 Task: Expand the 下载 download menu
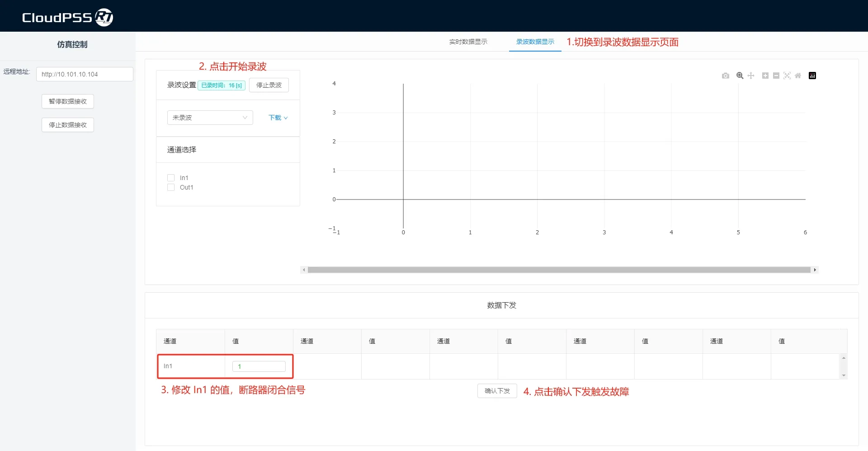point(278,118)
